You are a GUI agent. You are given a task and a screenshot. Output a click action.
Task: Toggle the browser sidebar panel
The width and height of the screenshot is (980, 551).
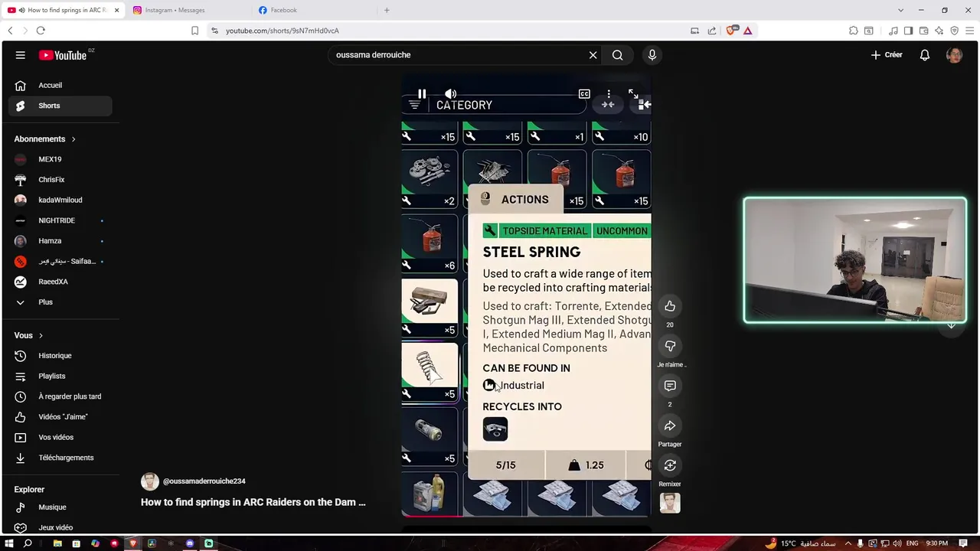coord(908,31)
